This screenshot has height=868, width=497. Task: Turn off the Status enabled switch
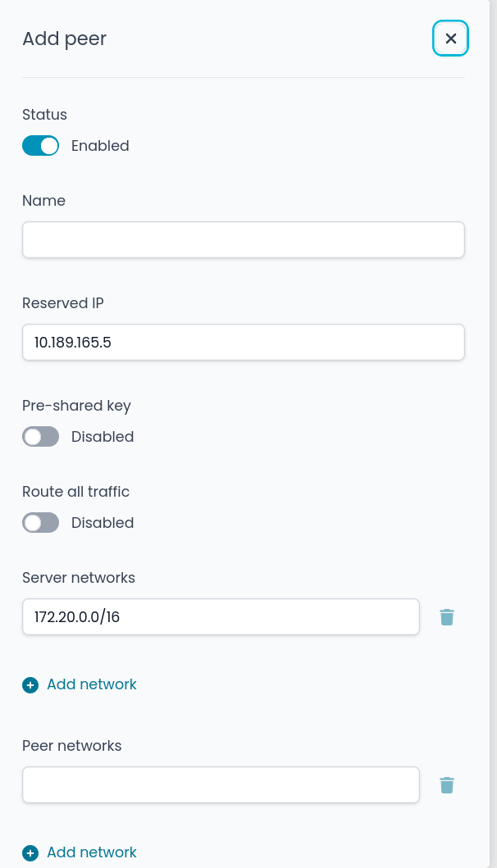[40, 146]
